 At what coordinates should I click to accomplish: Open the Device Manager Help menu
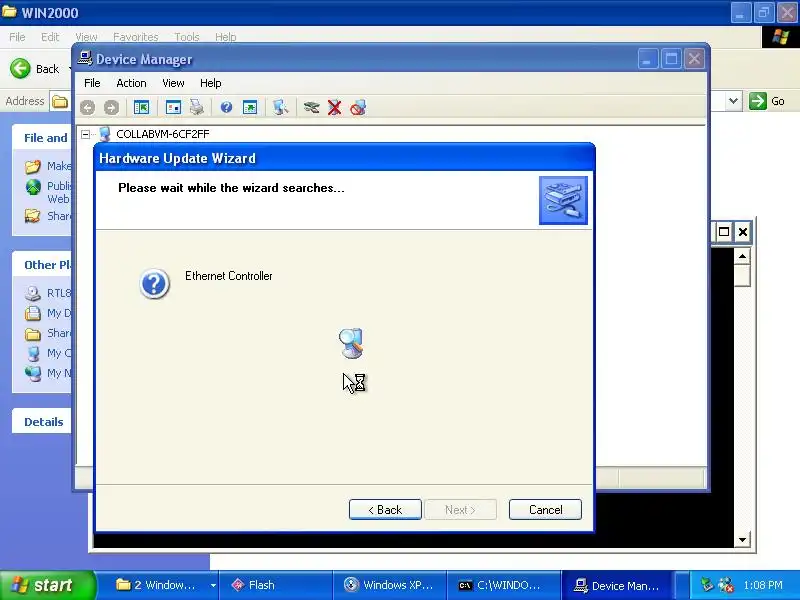(211, 83)
